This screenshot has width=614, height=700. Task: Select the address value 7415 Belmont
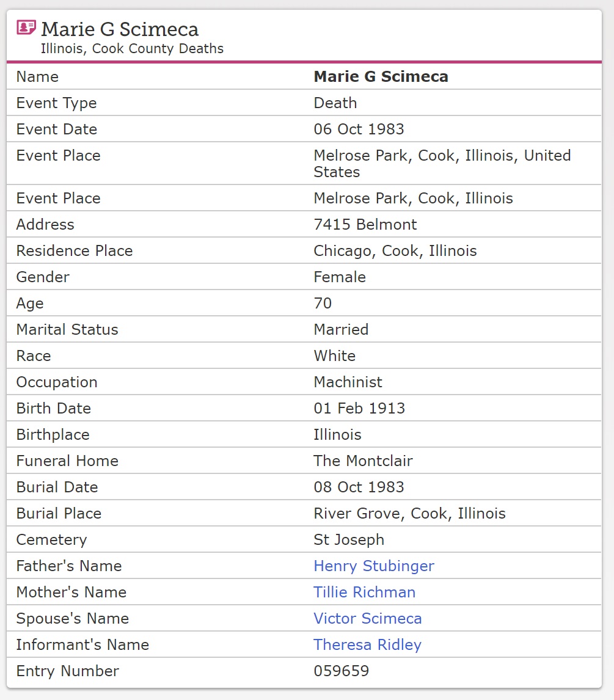click(365, 225)
